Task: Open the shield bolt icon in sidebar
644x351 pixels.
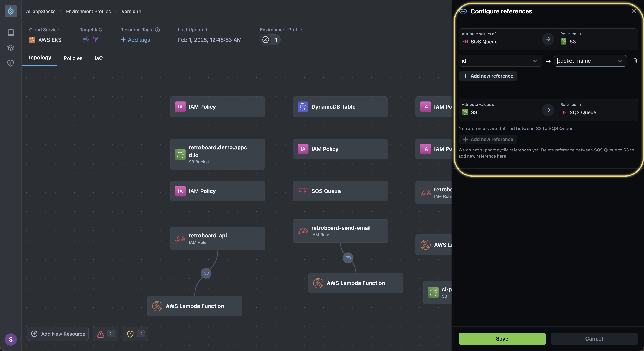Action: coord(11,63)
